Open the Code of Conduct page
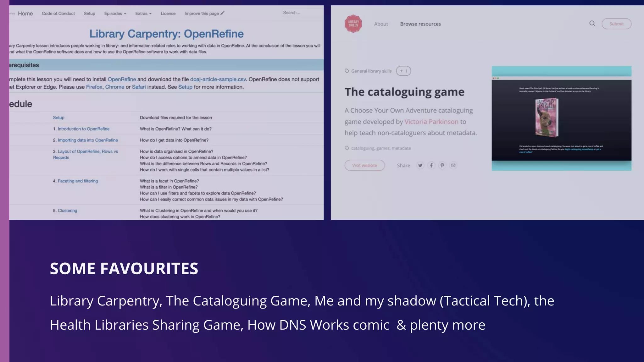The width and height of the screenshot is (644, 362). (x=58, y=14)
